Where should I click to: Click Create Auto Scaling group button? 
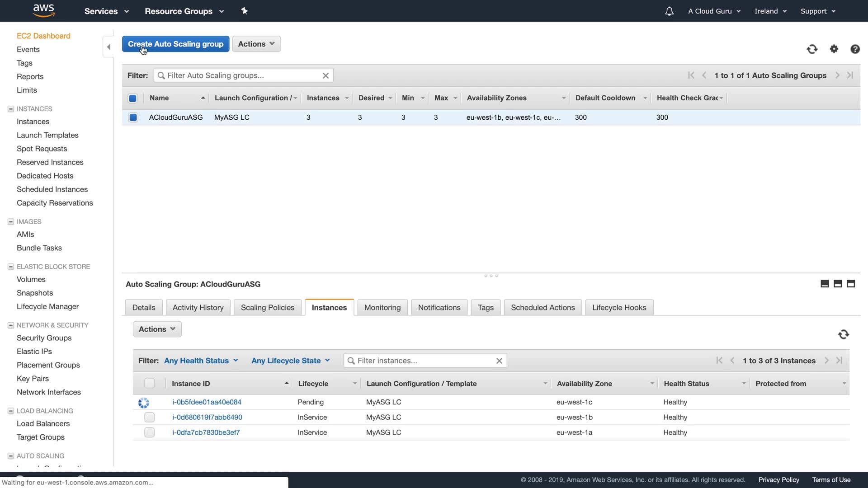pos(175,44)
